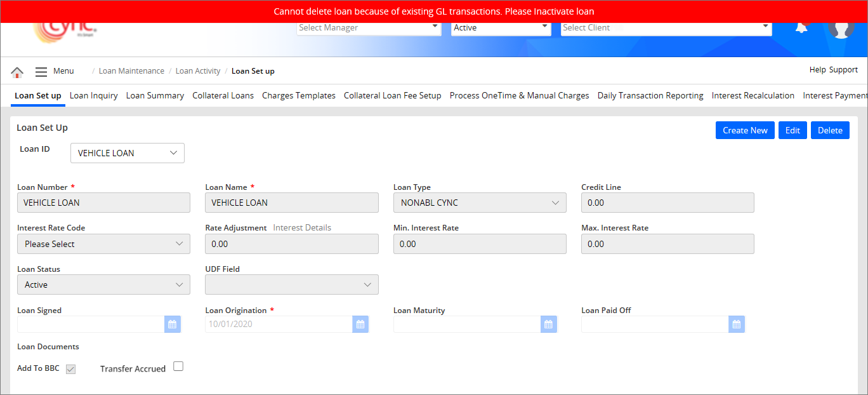
Task: Open the Loan Signed calendar picker
Action: 172,325
